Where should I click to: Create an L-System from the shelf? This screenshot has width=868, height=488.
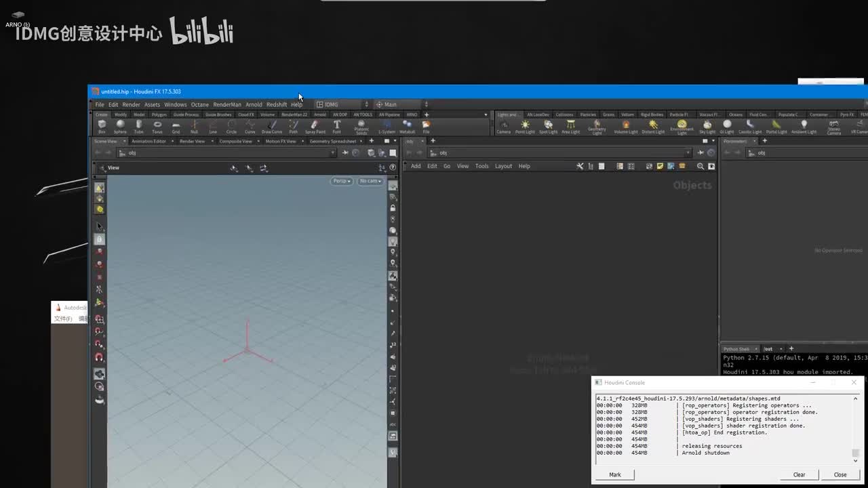tap(387, 126)
